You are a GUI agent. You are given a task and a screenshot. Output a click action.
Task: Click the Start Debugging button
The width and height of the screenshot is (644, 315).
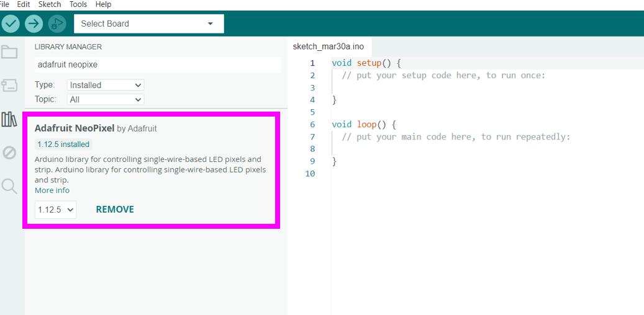pos(57,24)
